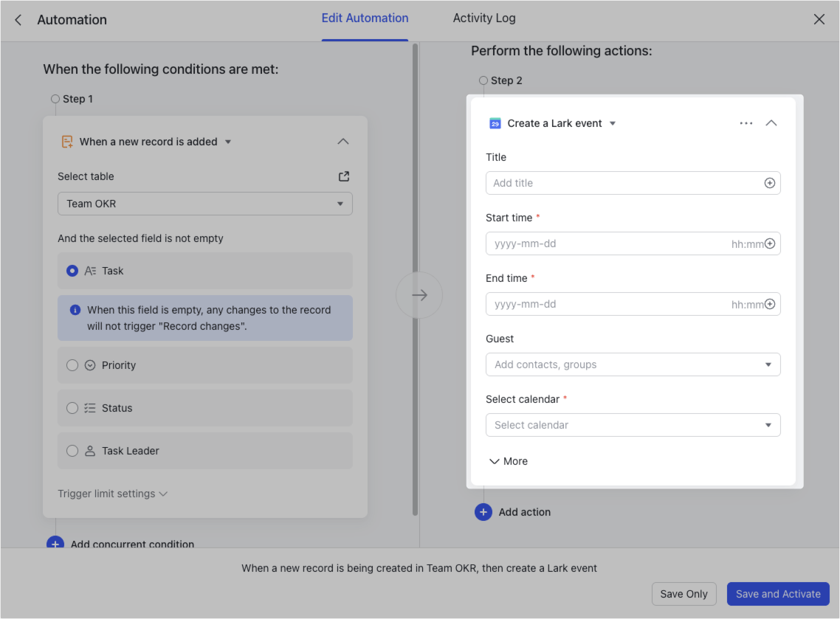
Task: Click 'And the selected field is not empty' label
Action: (x=140, y=239)
